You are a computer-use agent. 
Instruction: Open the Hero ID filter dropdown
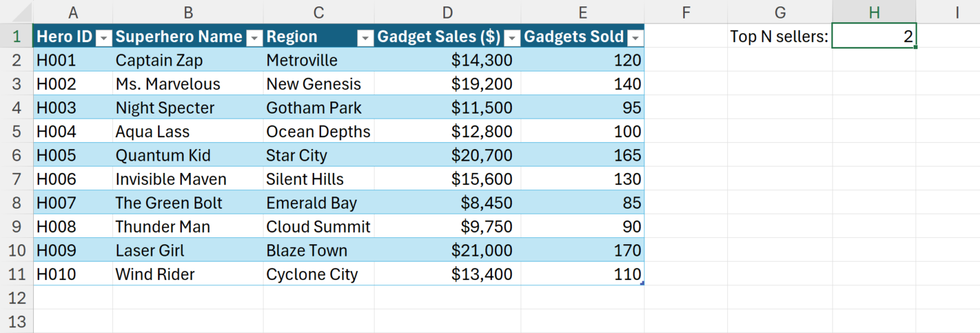[104, 38]
